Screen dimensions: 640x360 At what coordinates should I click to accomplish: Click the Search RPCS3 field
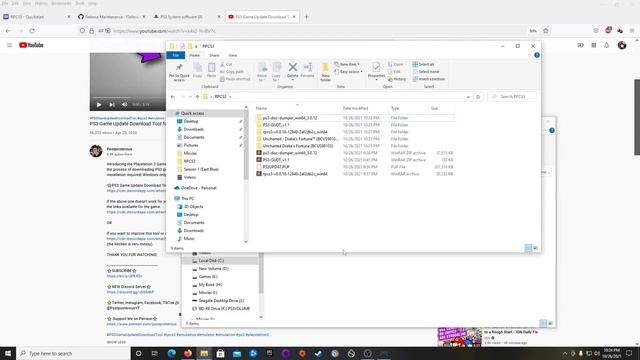(x=512, y=97)
